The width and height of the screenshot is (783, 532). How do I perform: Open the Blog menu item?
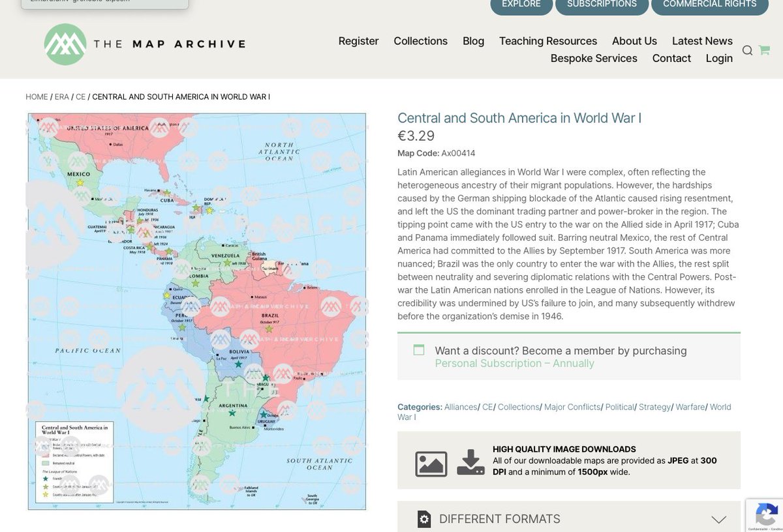[473, 41]
